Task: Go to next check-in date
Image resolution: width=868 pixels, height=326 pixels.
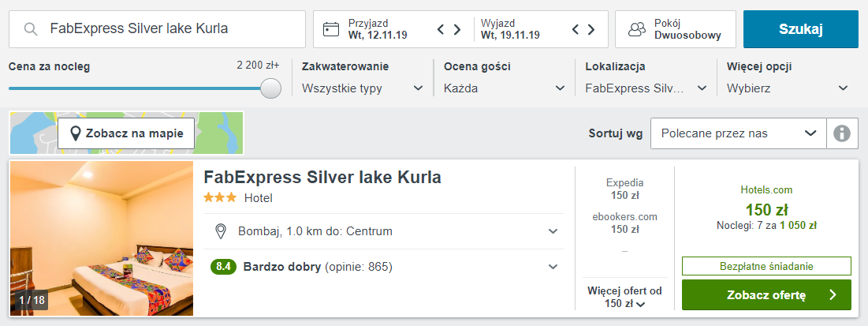Action: [x=457, y=30]
